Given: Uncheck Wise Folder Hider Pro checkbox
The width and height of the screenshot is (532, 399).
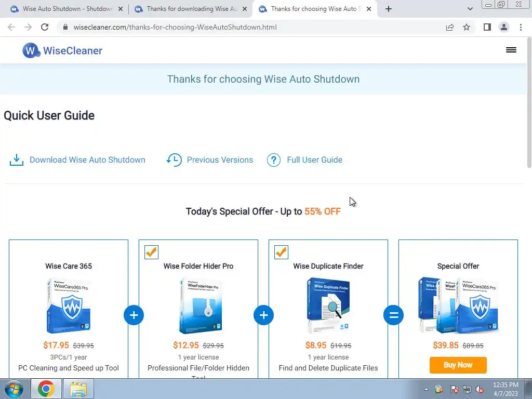Looking at the screenshot, I should click(151, 252).
